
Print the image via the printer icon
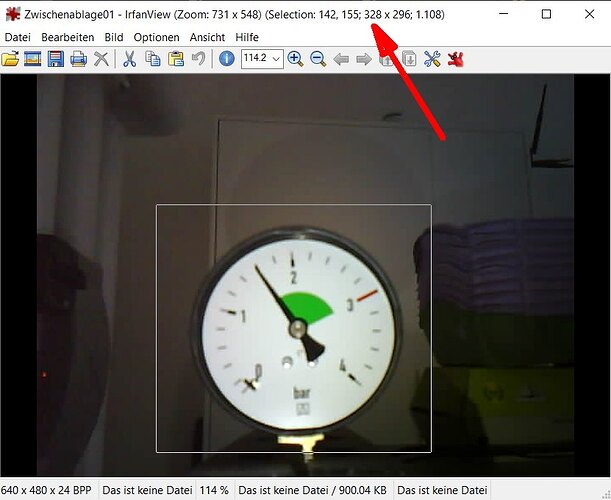point(78,59)
